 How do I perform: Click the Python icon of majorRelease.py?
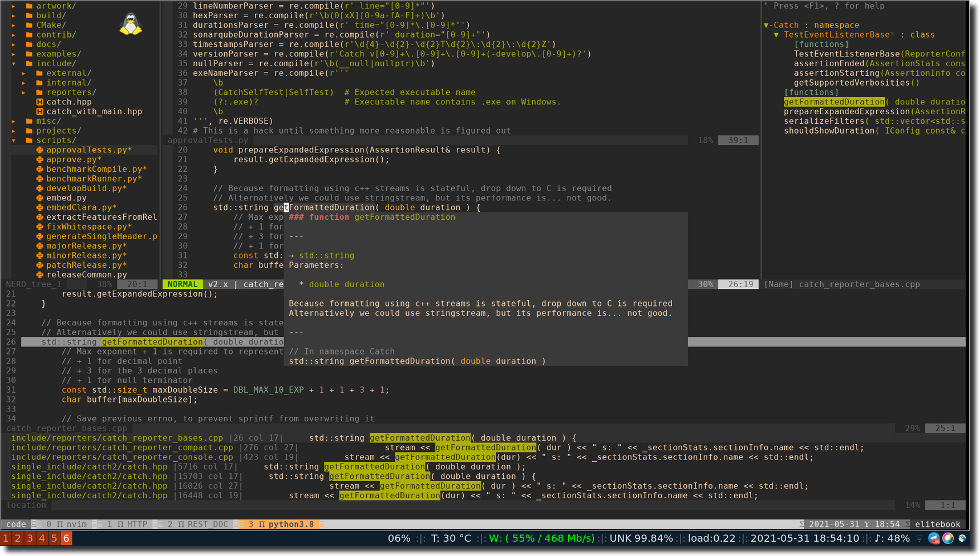tap(39, 245)
